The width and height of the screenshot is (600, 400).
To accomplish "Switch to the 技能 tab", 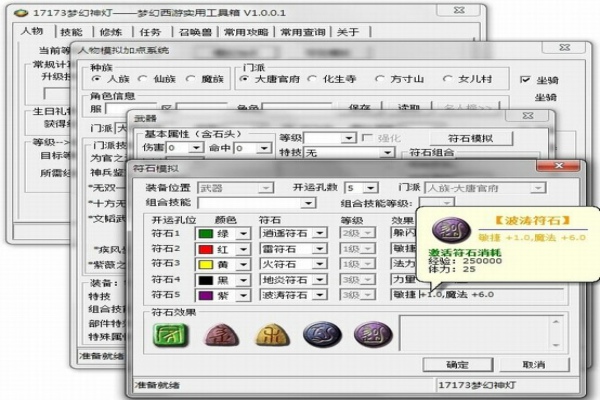I will [x=72, y=32].
